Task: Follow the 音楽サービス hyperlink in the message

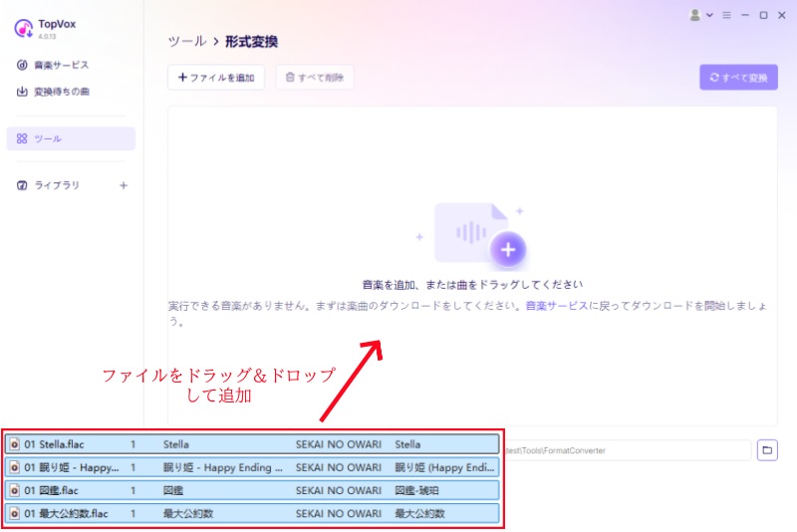Action: 557,306
